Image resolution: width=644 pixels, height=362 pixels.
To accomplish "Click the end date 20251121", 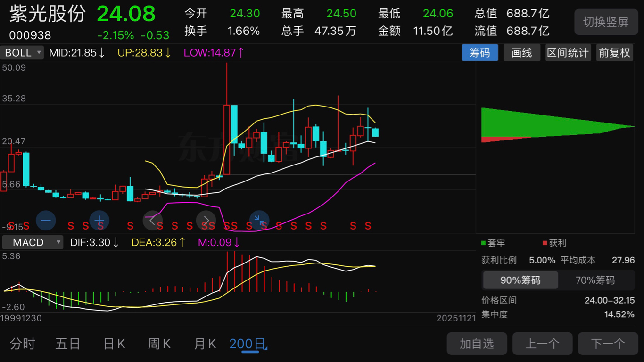I will coord(456,318).
